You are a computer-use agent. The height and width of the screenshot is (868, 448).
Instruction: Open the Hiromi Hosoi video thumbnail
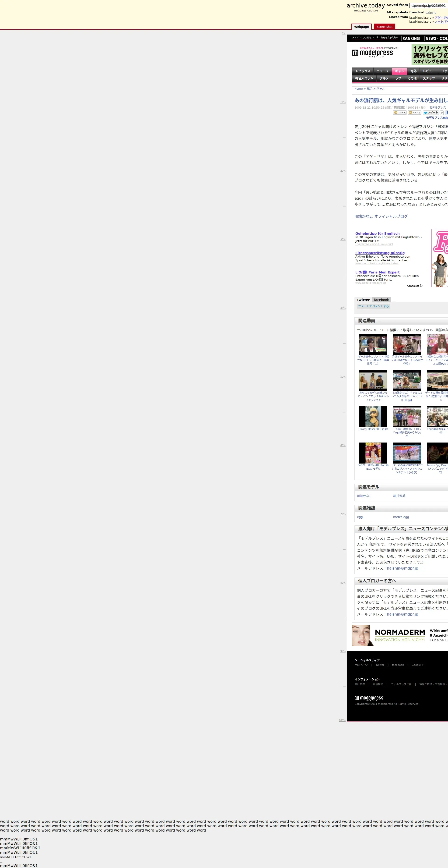click(x=373, y=416)
